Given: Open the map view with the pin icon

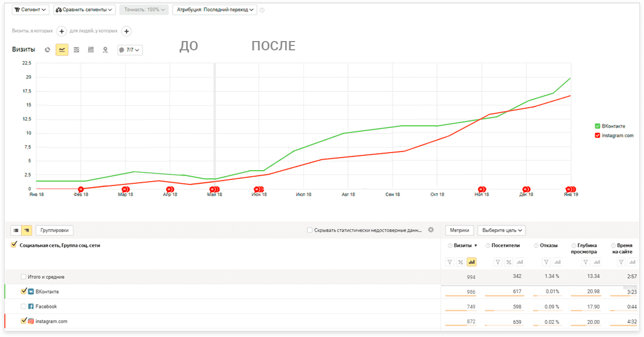Looking at the screenshot, I should (x=105, y=49).
